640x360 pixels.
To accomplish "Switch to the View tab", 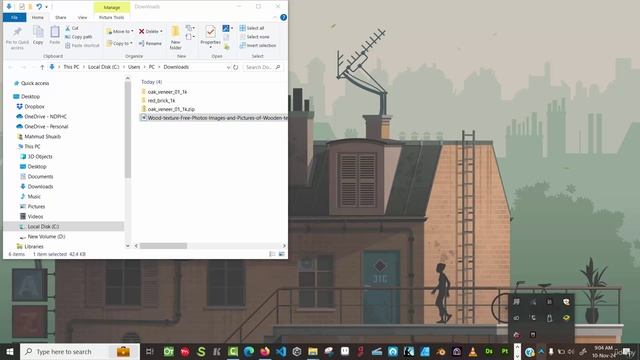I will pos(82,18).
